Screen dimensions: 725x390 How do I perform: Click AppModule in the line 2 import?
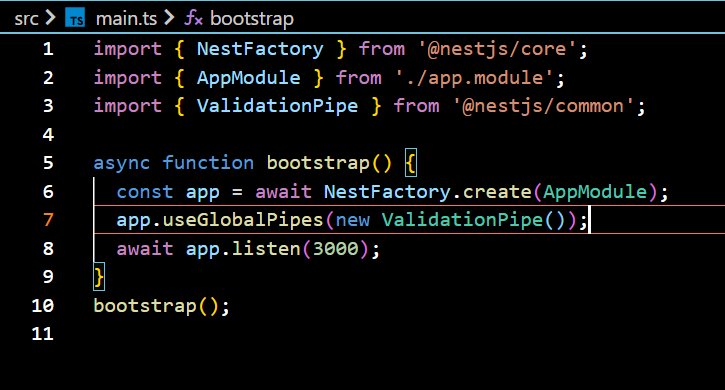249,78
